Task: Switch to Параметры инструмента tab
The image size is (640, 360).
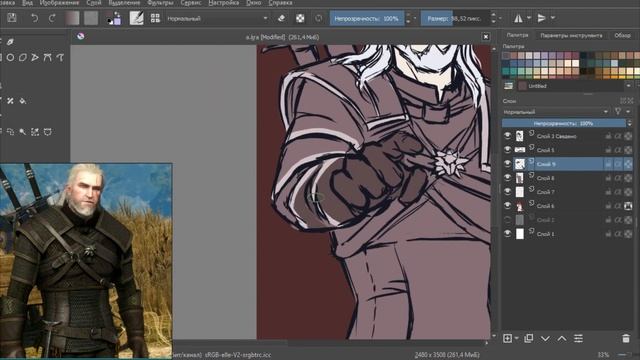Action: [571, 36]
